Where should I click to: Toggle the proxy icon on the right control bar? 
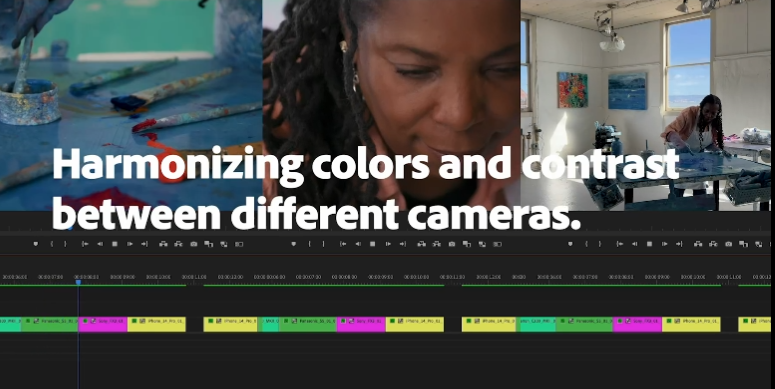(x=759, y=244)
